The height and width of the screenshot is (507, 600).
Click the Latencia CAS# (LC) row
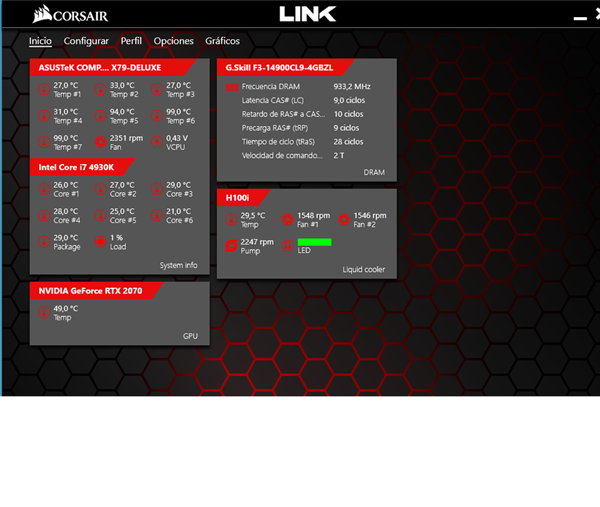(x=303, y=100)
